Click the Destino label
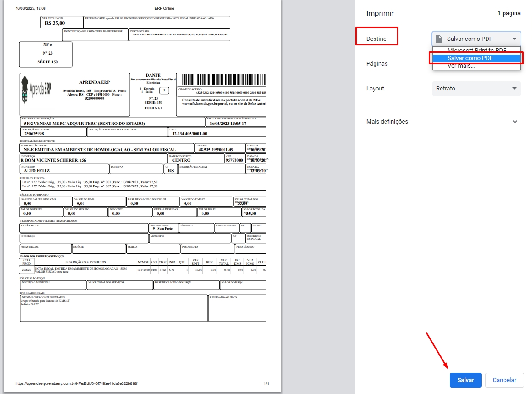This screenshot has width=532, height=394. pyautogui.click(x=376, y=39)
